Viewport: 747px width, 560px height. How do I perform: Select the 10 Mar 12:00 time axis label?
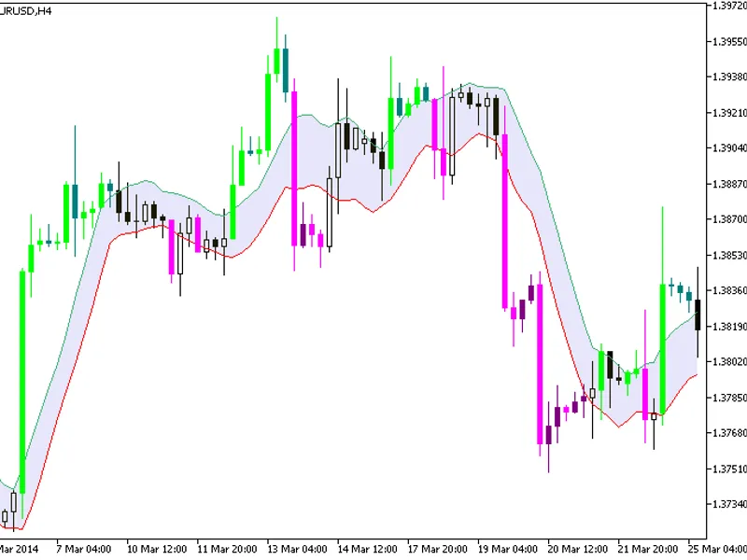(157, 549)
